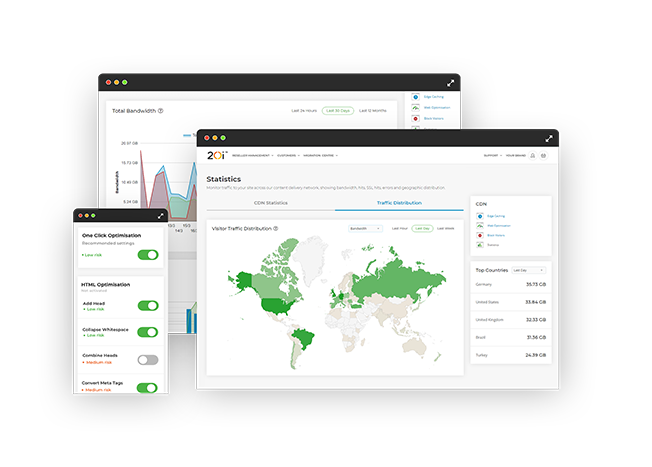
Task: Click 20.97 GB axis label on chart
Action: pos(129,143)
